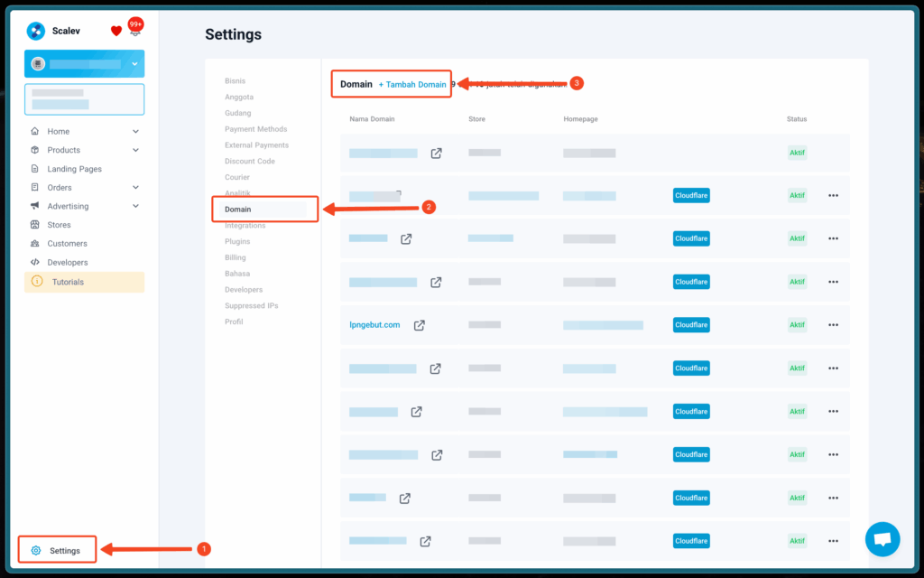Click the Customers icon in the sidebar
The width and height of the screenshot is (924, 578).
[x=36, y=243]
